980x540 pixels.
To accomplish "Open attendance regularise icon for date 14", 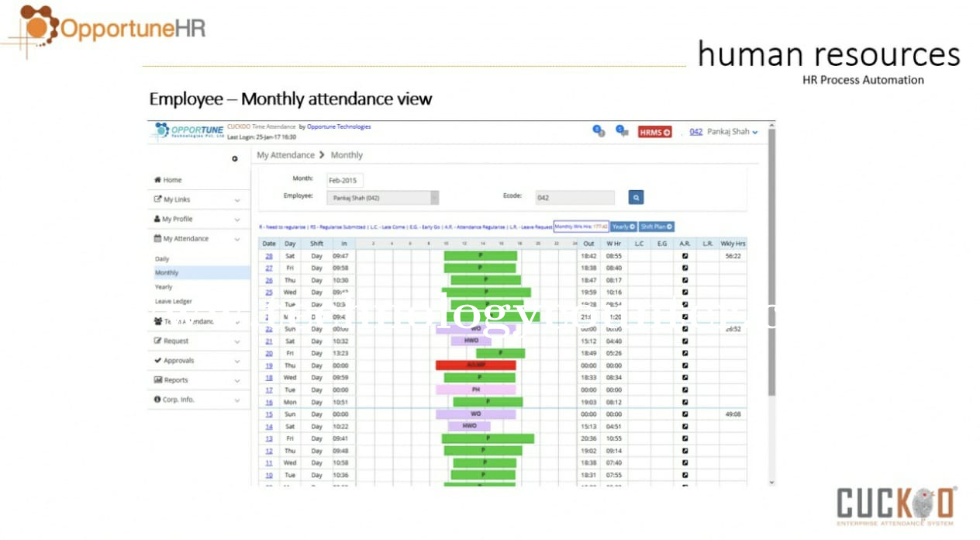I will (685, 427).
